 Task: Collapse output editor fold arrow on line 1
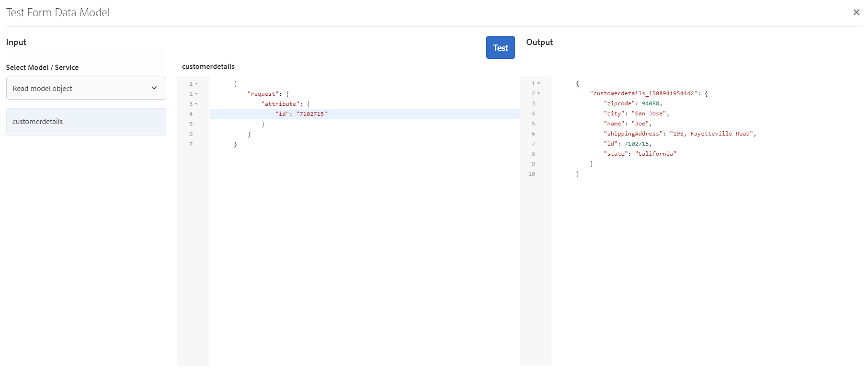point(539,83)
